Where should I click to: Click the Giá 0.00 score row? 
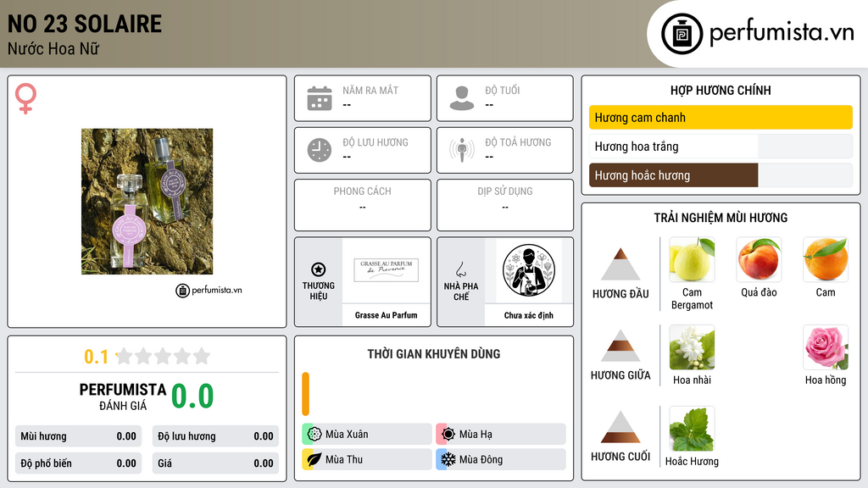[x=215, y=463]
